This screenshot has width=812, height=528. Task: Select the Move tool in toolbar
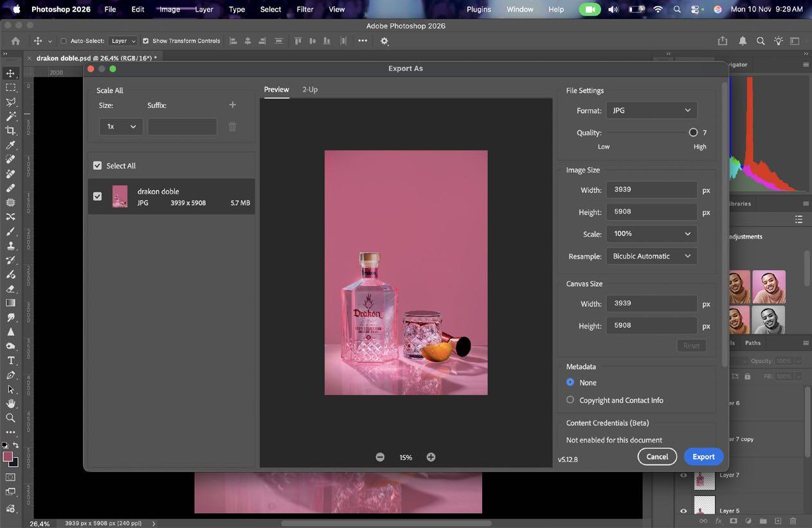10,73
